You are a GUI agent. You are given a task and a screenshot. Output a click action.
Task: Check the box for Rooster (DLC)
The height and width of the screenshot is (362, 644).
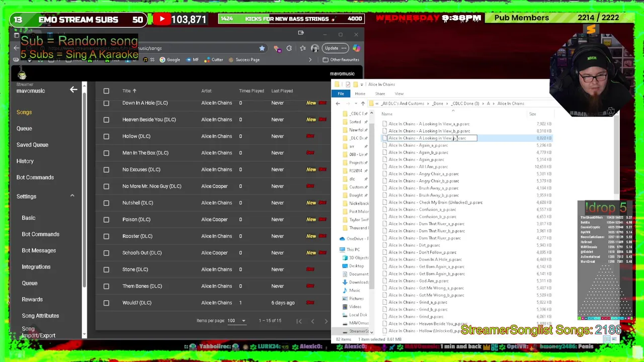106,236
